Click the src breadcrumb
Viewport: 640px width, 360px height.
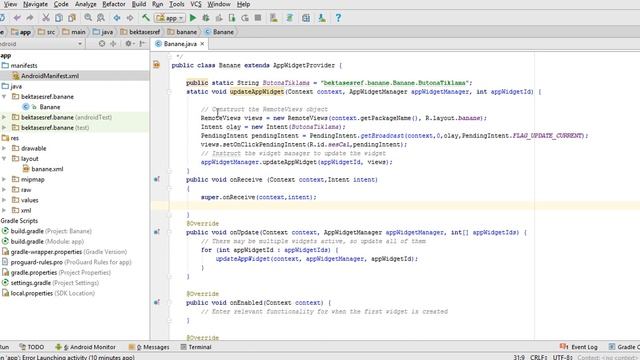[x=46, y=32]
